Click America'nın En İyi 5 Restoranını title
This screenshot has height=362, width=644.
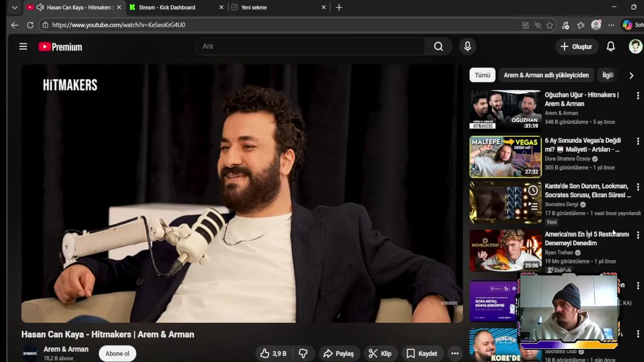pyautogui.click(x=587, y=238)
